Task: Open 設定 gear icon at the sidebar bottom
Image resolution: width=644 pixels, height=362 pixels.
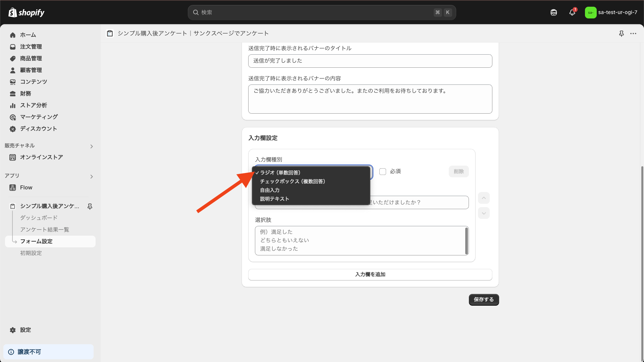Action: pos(13,330)
